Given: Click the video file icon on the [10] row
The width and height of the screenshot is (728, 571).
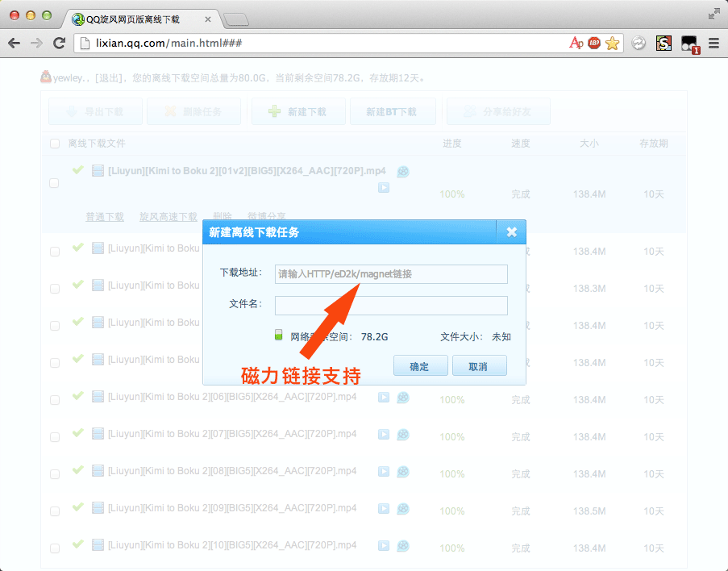Looking at the screenshot, I should pyautogui.click(x=98, y=545).
